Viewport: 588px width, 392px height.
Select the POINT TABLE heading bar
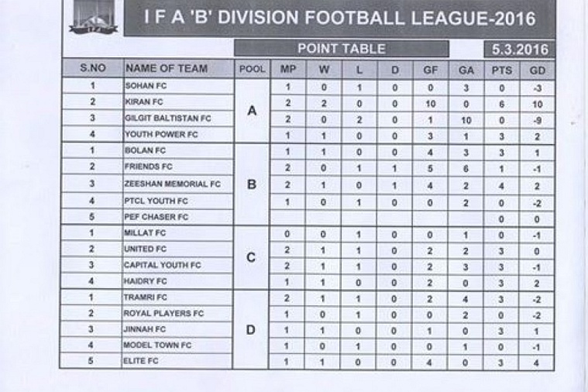341,49
